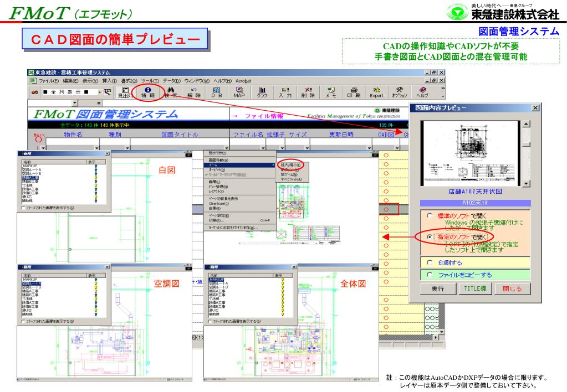Open the 物件名 column filter dropdown
This screenshot has width=567, height=392.
tap(96, 148)
